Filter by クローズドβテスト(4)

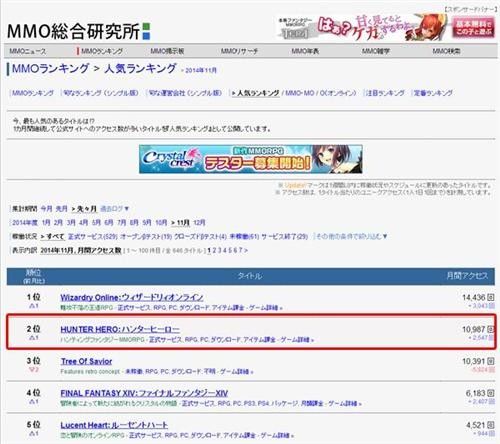[x=200, y=237]
